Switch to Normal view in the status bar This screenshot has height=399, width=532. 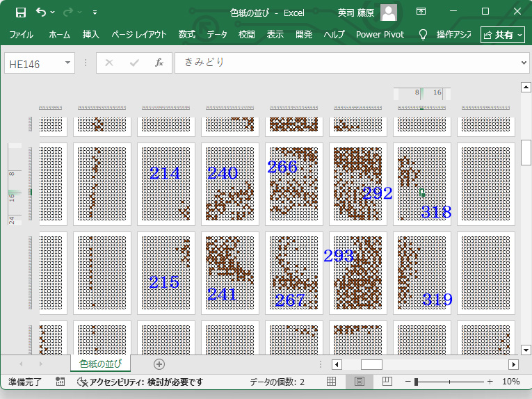click(332, 382)
